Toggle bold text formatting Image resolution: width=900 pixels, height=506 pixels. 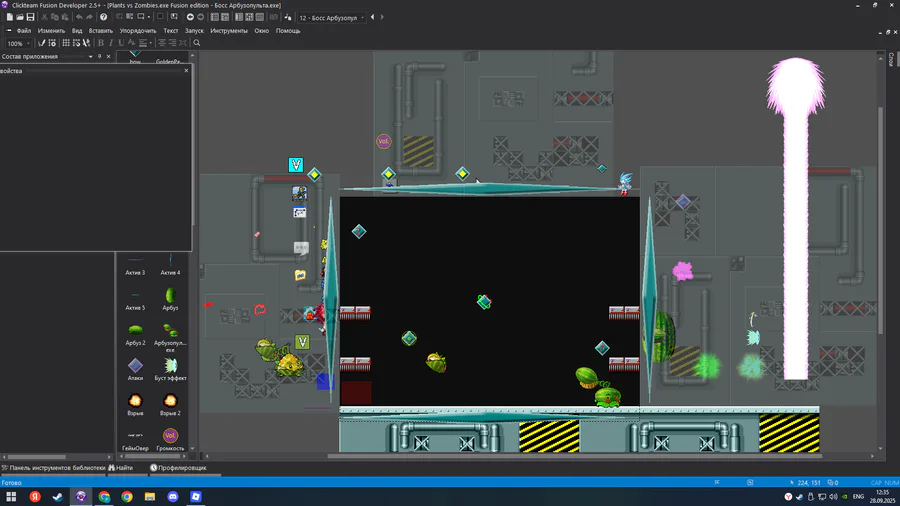(x=101, y=43)
